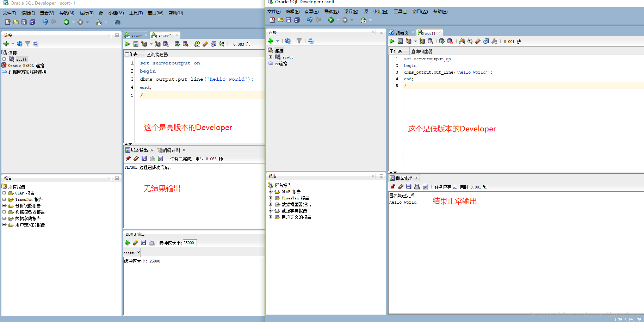Screen dimensions: 644x322
Task: Close scott tab in DBMS output panel
Action: (138, 252)
